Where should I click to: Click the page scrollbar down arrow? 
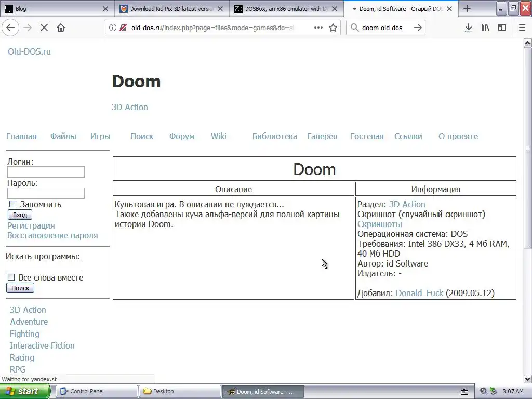point(528,379)
